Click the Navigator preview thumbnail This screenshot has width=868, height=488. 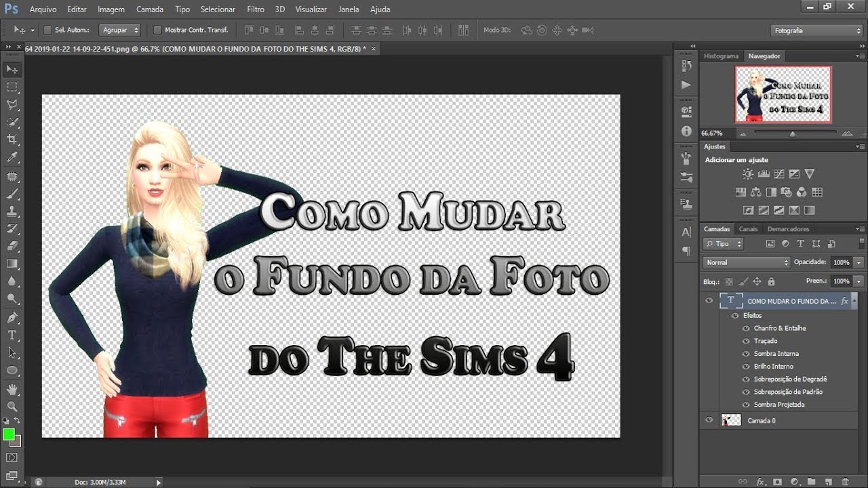(783, 94)
